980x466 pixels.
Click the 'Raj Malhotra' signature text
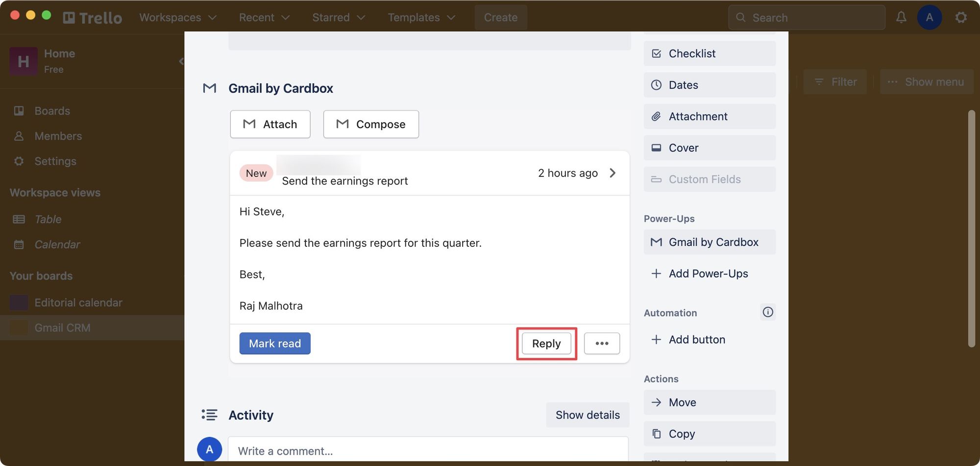271,306
